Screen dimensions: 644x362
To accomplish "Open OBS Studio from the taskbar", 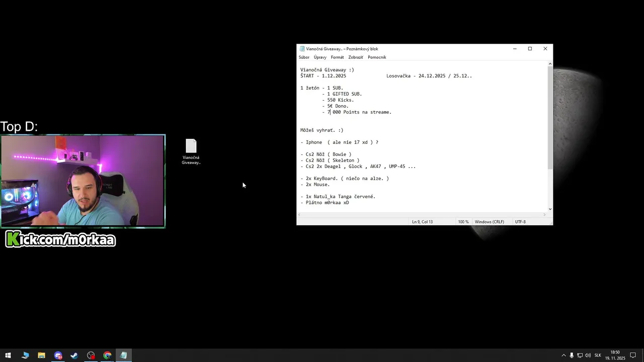I will 91,355.
